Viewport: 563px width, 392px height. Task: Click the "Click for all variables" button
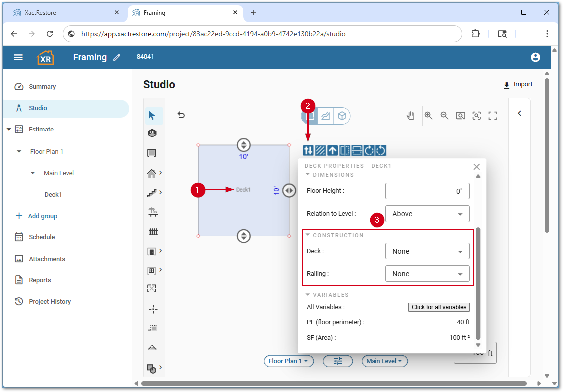tap(439, 307)
